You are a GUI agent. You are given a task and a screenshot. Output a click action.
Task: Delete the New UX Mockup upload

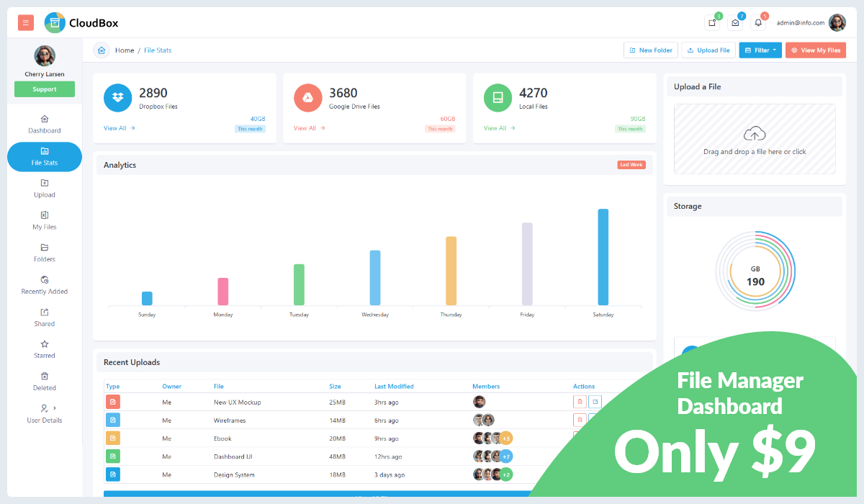580,401
